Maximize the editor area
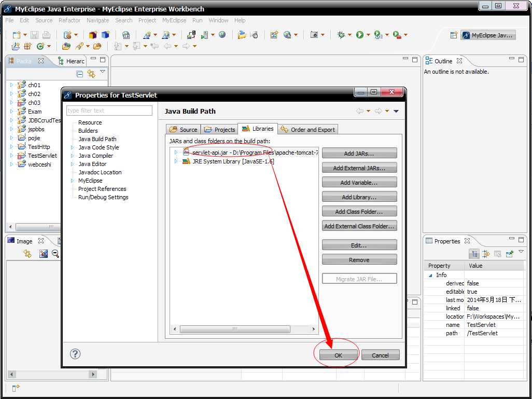This screenshot has width=532, height=399. (415, 60)
